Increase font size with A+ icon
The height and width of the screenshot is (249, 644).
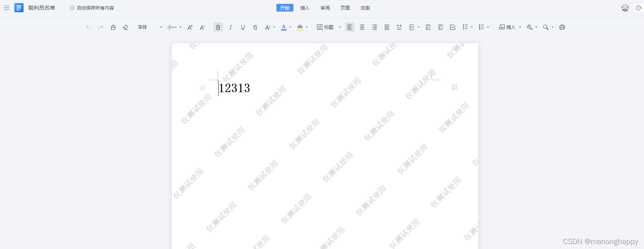coord(190,27)
